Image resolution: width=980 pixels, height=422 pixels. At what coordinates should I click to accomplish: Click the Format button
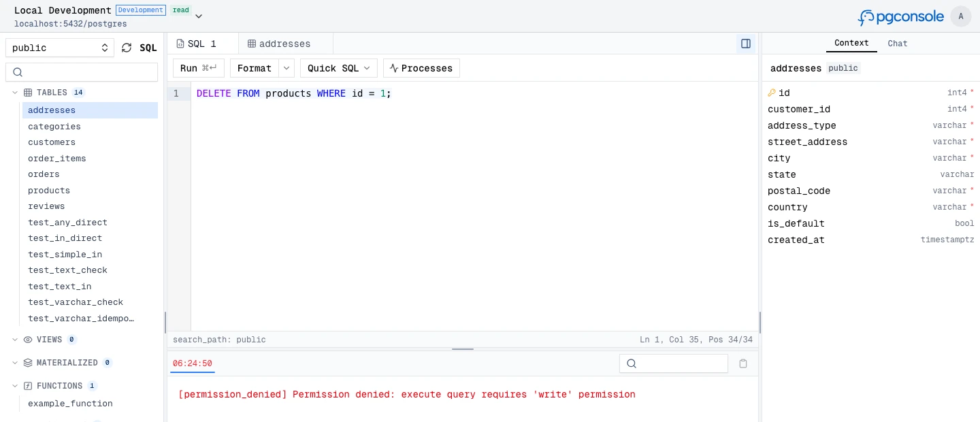tap(255, 68)
